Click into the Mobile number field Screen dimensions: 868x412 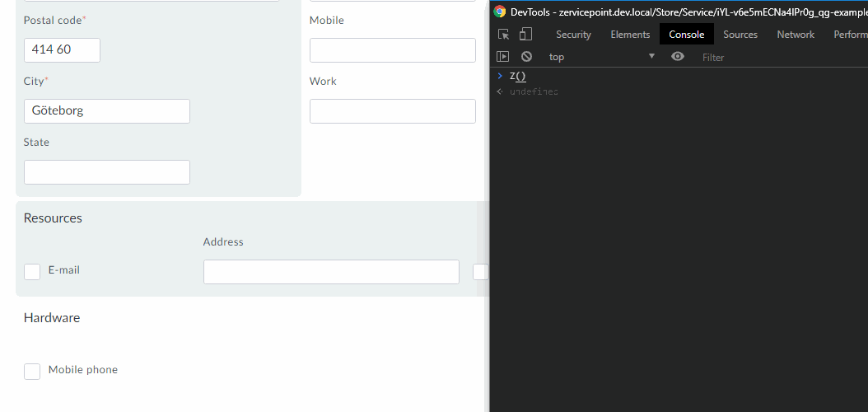coord(392,50)
